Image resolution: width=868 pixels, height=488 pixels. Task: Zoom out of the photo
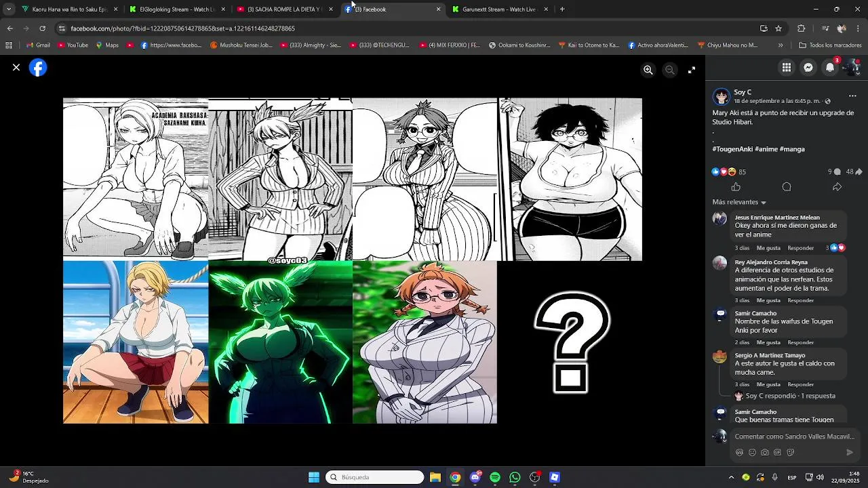[x=670, y=70]
